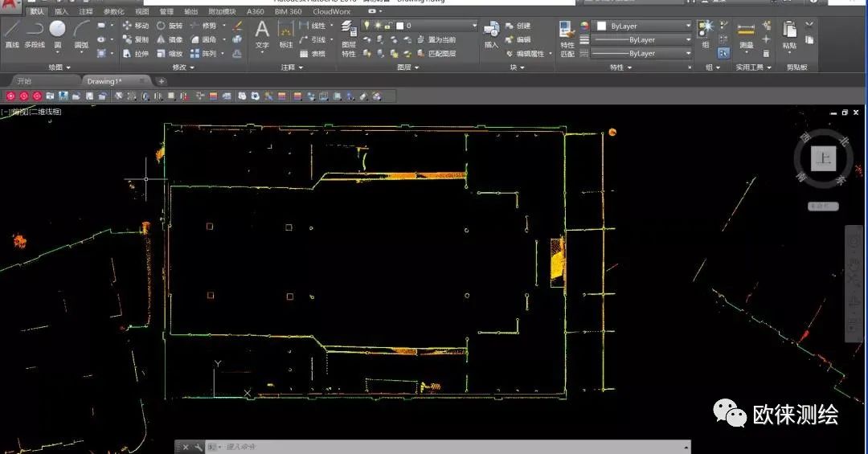Click the 修剪 (Trim) tool

point(203,26)
